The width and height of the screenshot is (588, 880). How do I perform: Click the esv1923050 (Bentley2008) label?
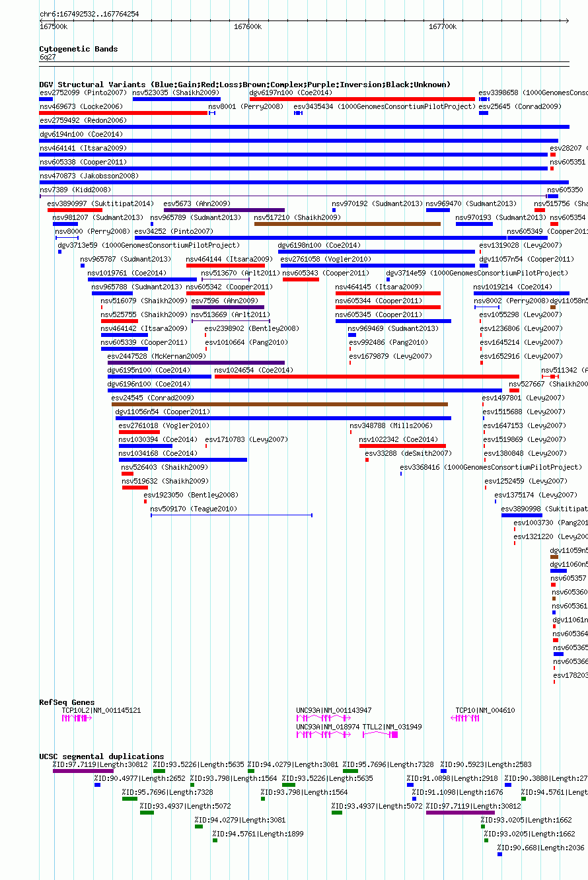[x=191, y=495]
